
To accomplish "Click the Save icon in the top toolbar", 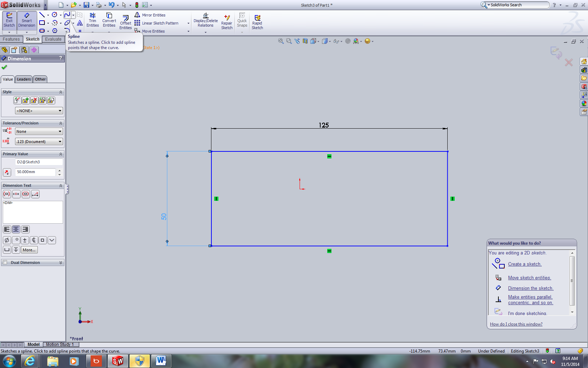I will [86, 5].
